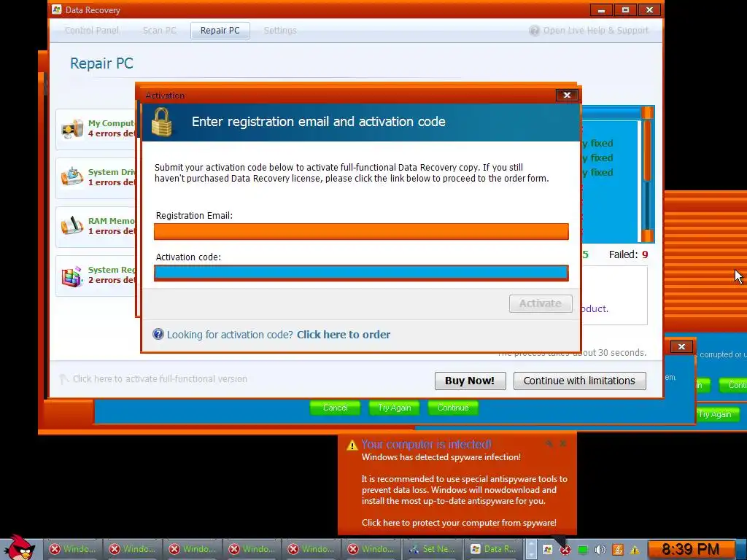Click here to protect your computer from spyware
Image resolution: width=747 pixels, height=560 pixels.
click(459, 523)
